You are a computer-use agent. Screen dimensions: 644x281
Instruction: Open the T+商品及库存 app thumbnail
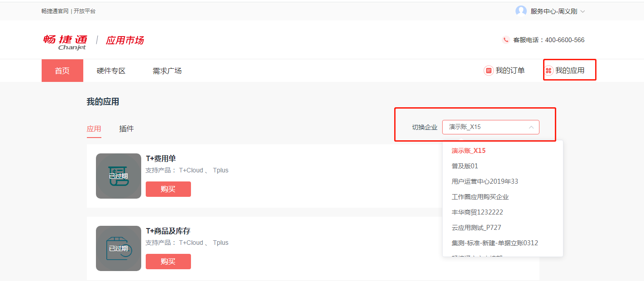[x=119, y=248]
